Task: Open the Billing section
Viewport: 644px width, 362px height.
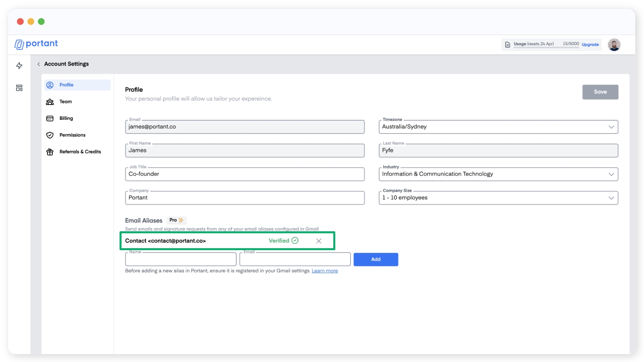Action: (x=66, y=118)
